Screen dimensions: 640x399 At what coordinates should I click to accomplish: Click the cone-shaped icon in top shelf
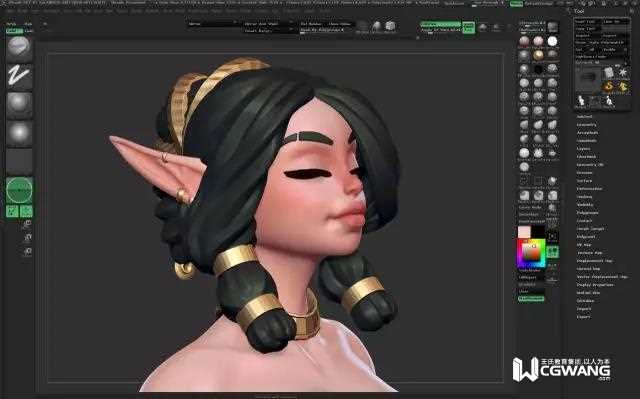[x=376, y=27]
